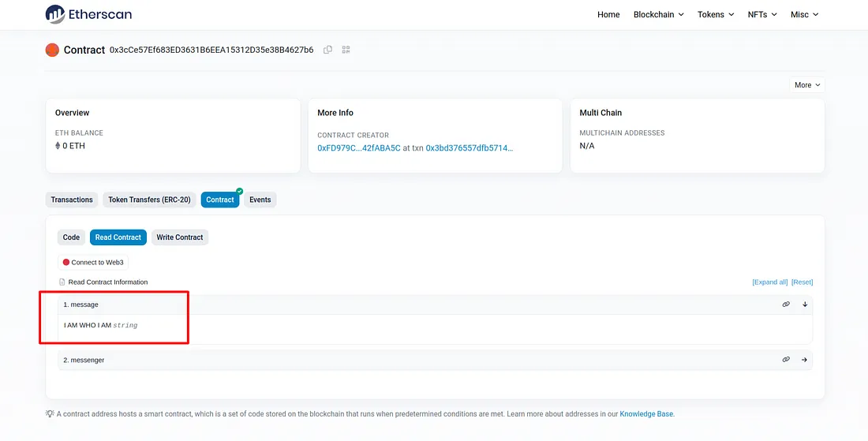Viewport: 868px width, 441px height.
Task: Copy the contract address to clipboard
Action: point(327,50)
